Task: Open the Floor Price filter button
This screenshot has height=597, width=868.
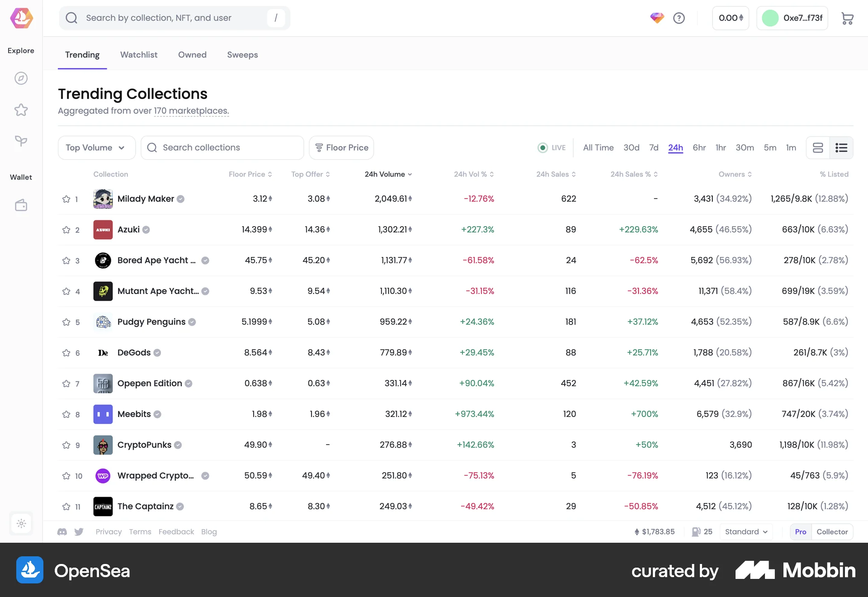Action: [x=341, y=147]
